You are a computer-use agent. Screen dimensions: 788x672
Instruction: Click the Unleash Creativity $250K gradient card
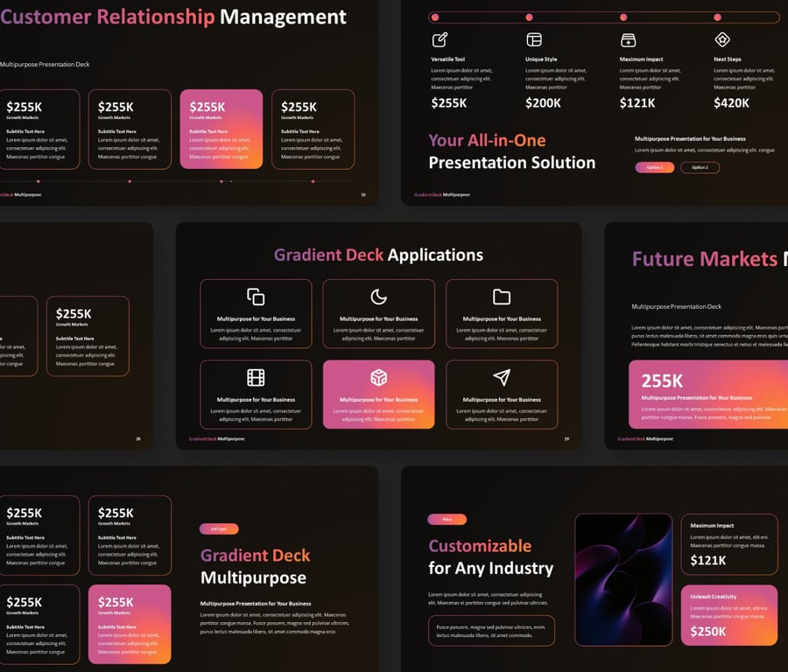728,615
